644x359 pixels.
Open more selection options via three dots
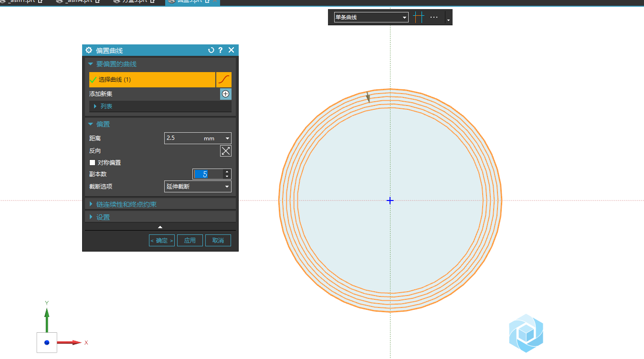[434, 17]
